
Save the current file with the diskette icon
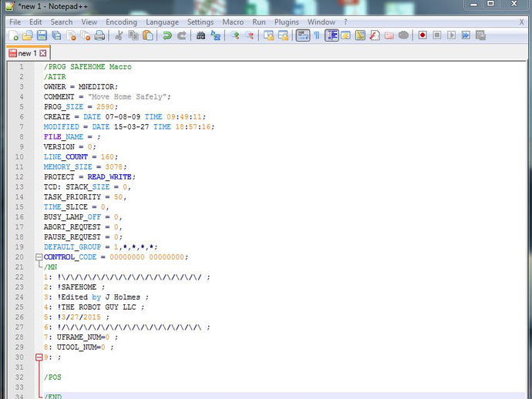tap(42, 35)
